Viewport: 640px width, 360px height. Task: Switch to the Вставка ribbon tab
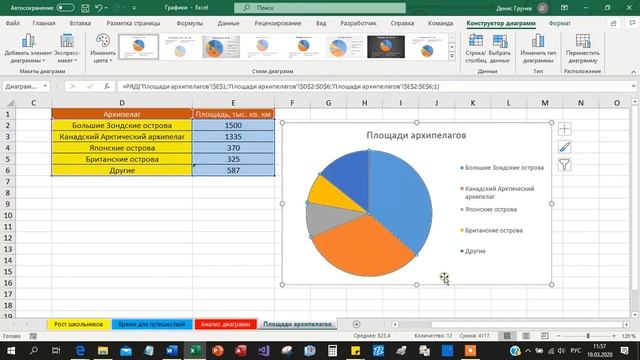(x=80, y=23)
